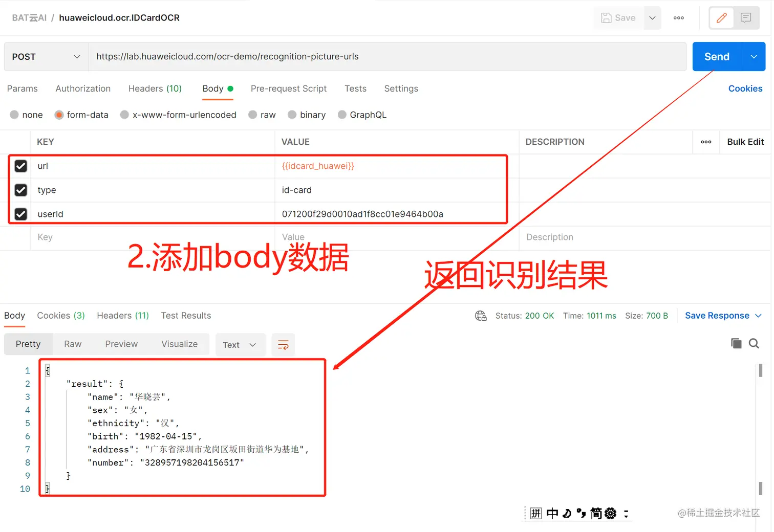The width and height of the screenshot is (774, 532).
Task: Open response Headers (11) tab
Action: click(x=123, y=316)
